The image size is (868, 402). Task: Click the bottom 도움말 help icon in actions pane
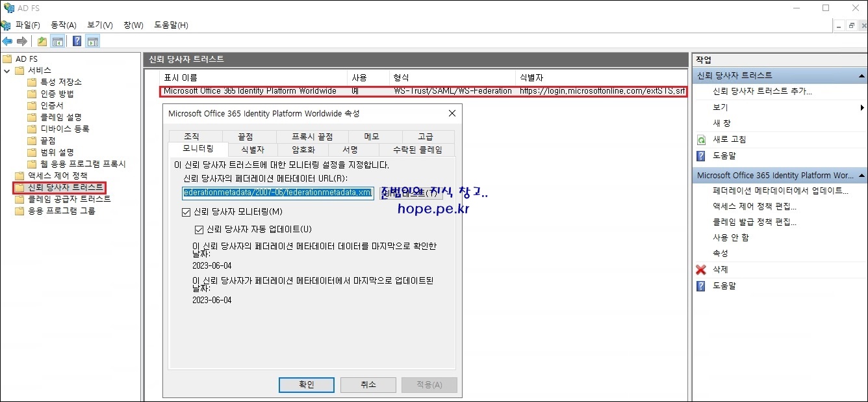(x=701, y=286)
